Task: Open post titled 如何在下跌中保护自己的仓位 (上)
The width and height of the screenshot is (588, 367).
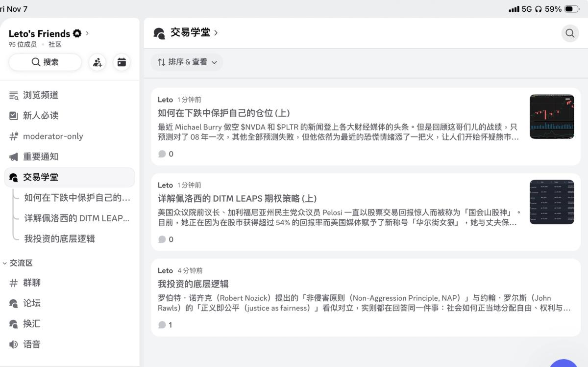Action: point(224,113)
